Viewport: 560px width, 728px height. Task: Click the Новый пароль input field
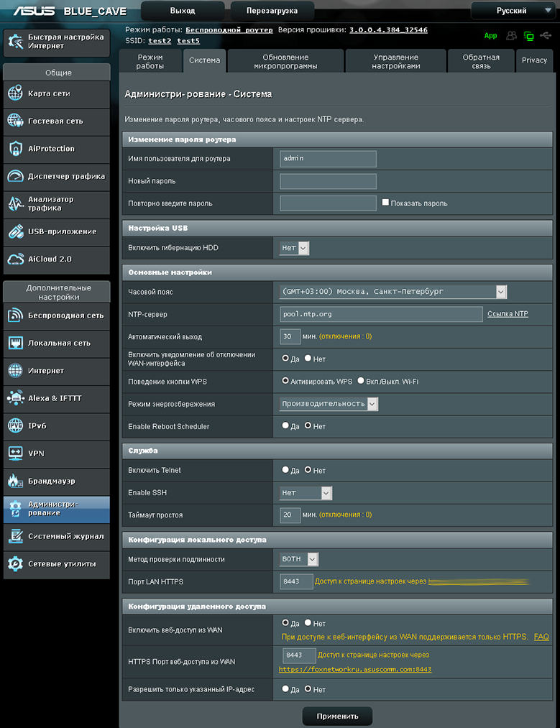click(x=328, y=181)
